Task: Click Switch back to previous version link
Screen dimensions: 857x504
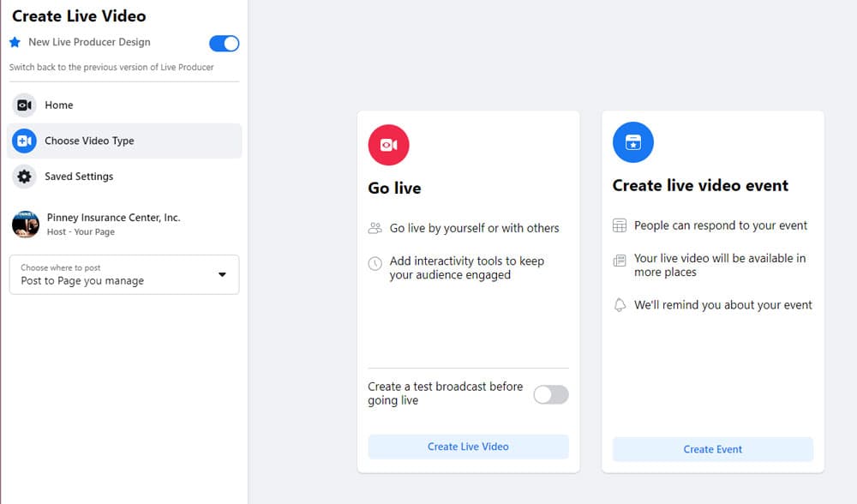Action: click(111, 67)
